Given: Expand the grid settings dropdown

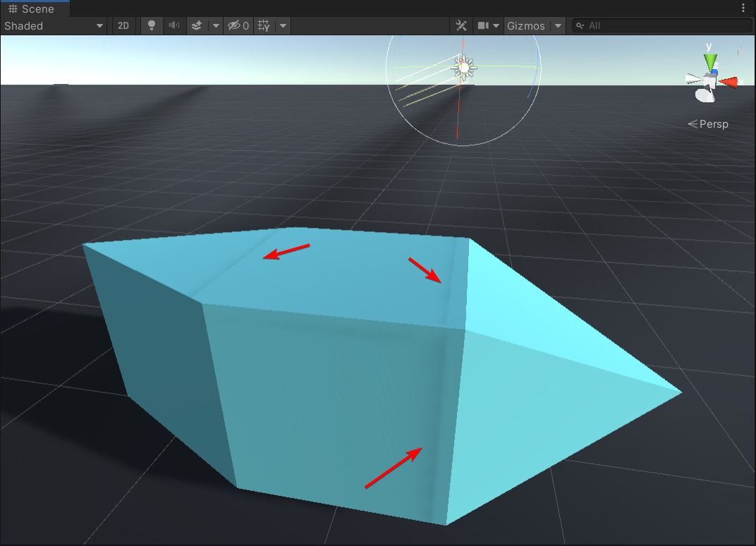Looking at the screenshot, I should point(282,25).
